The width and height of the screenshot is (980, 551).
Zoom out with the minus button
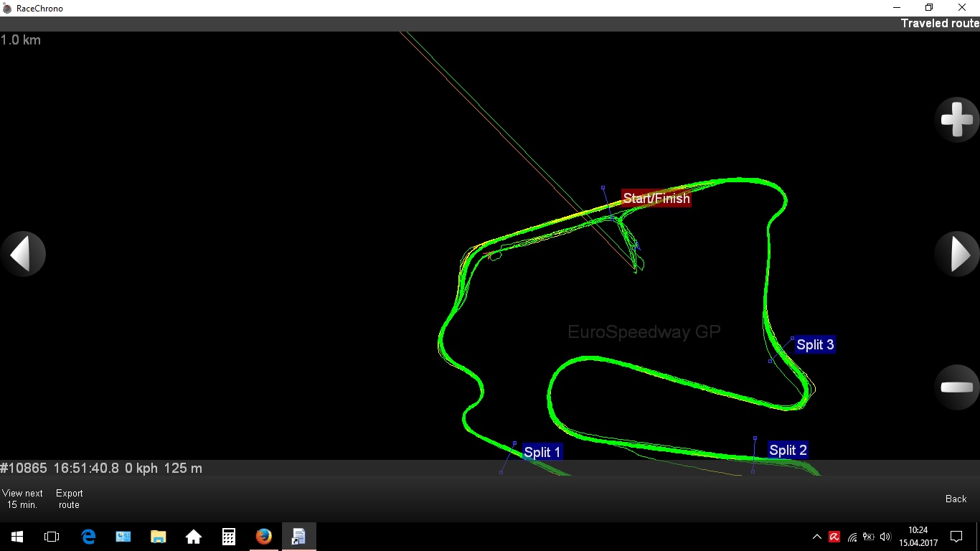point(957,387)
